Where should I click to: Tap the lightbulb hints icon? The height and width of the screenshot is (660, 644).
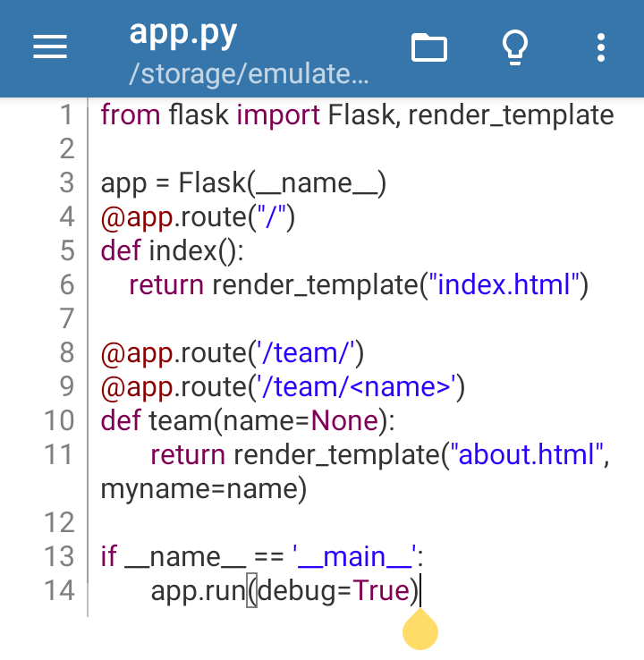coord(515,47)
